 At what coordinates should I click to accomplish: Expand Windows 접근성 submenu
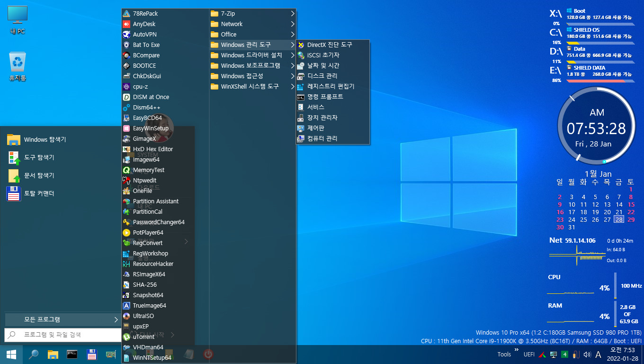[252, 76]
